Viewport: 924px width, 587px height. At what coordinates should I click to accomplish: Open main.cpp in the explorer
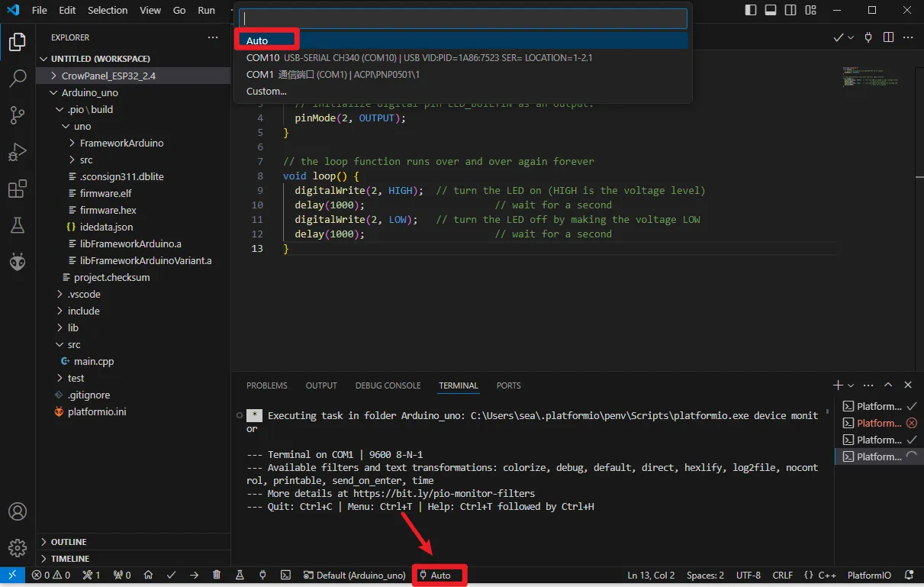[x=94, y=361]
